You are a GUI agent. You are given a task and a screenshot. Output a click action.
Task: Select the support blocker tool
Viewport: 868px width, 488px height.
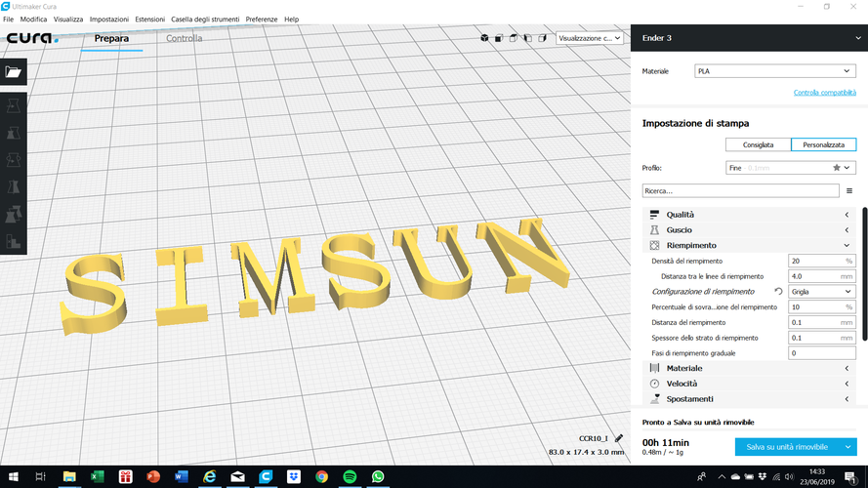tap(14, 241)
